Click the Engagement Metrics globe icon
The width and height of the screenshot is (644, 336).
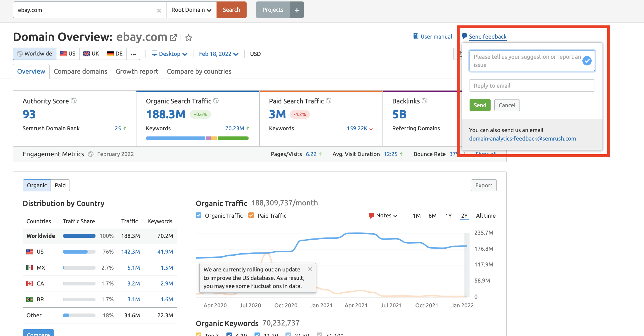[x=91, y=154]
